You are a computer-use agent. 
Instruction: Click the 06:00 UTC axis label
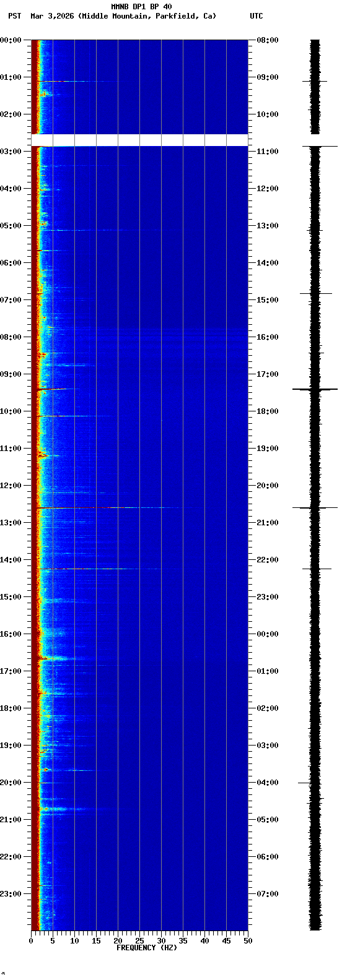[268, 857]
